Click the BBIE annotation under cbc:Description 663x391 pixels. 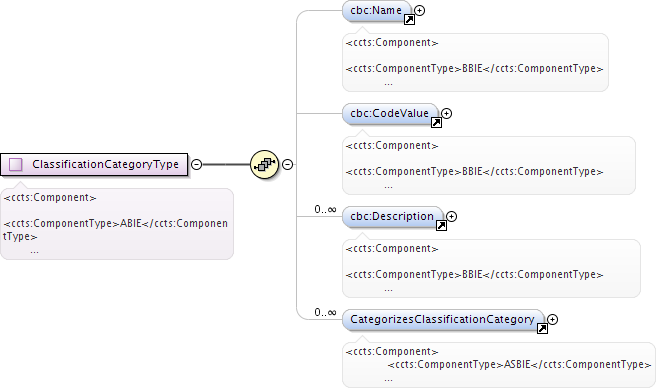[491, 268]
